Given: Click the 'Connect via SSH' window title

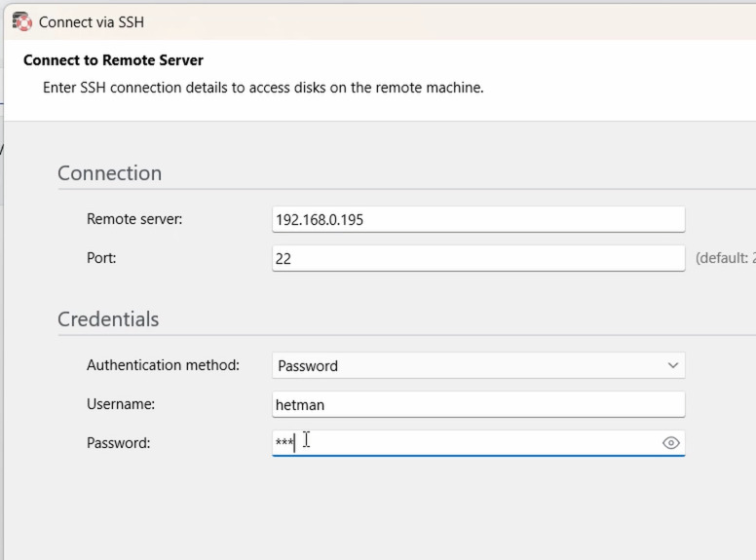Looking at the screenshot, I should pos(92,22).
